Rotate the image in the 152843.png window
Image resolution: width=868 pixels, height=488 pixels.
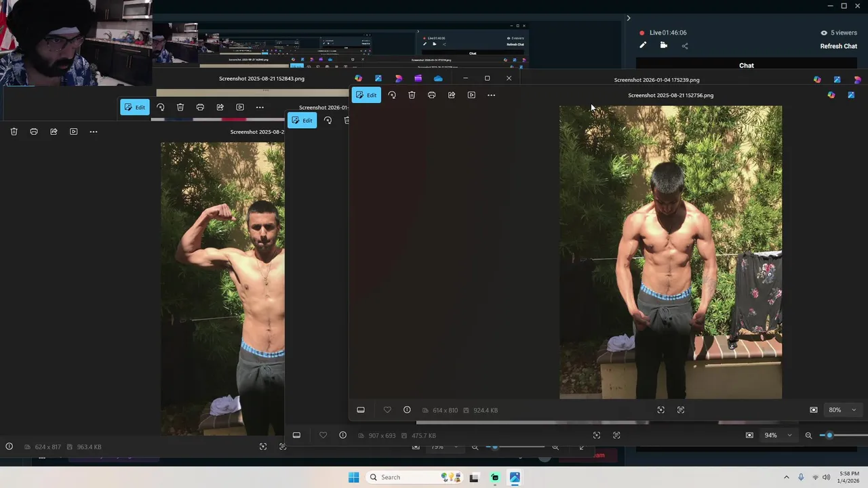pos(161,107)
